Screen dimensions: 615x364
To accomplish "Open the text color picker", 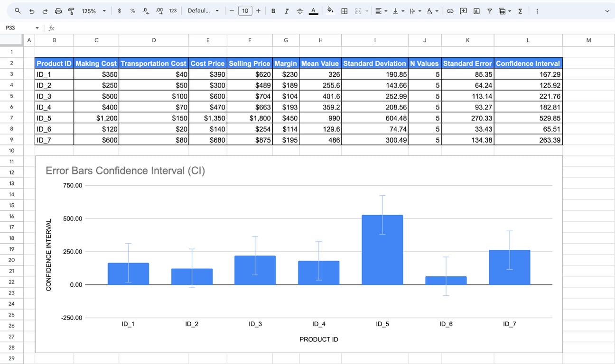I will 313,11.
